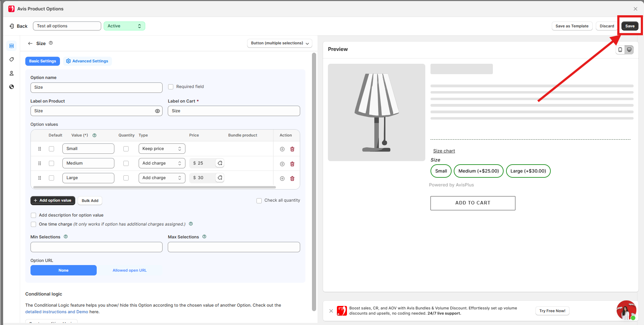Open the tag icon in left sidebar
This screenshot has width=644, height=325.
pyautogui.click(x=11, y=60)
